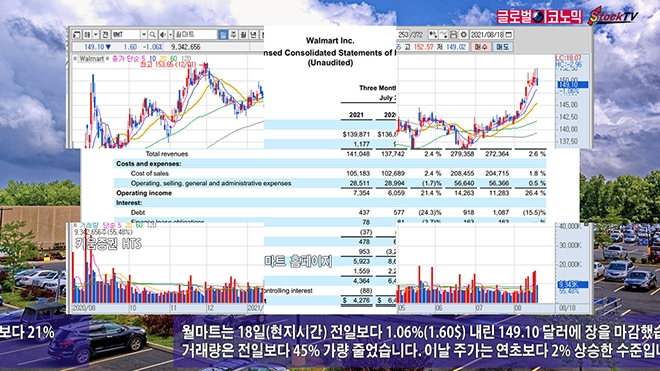Click the add line-chart overlay icon
Screen dimensions: 660x371
(x=443, y=35)
